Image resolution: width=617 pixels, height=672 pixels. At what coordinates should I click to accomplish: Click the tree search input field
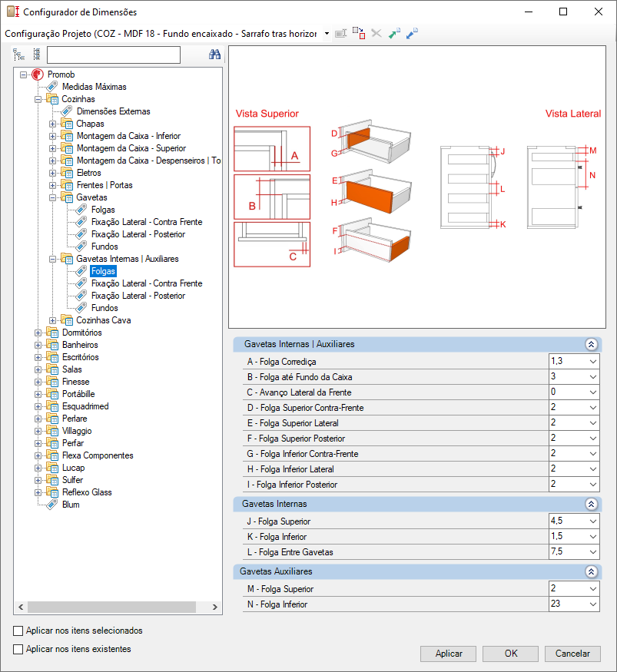point(114,55)
